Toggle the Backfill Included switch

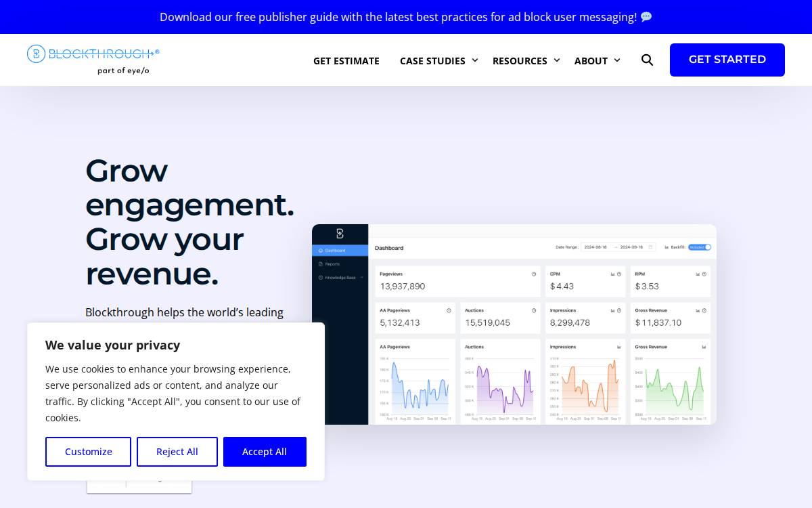point(700,247)
